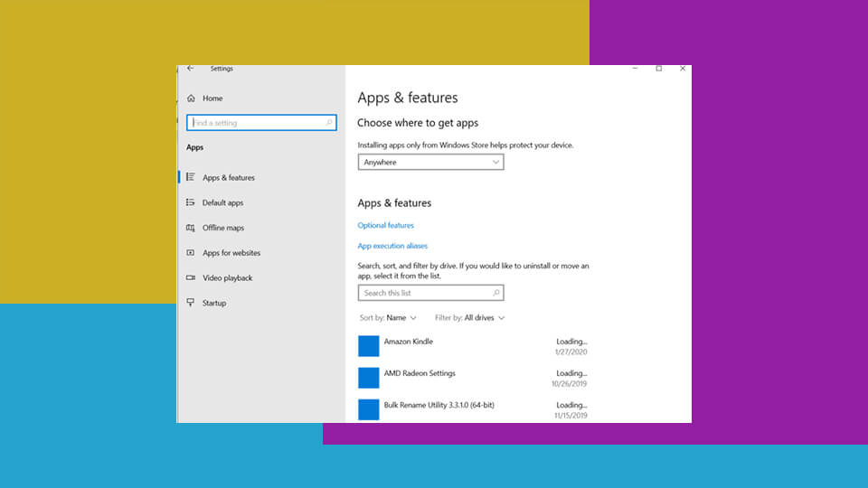Focus the 'Search this list' field
This screenshot has width=868, height=488.
430,293
